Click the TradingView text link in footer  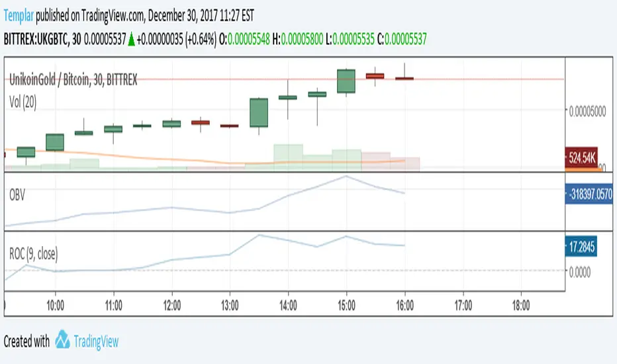(96, 341)
